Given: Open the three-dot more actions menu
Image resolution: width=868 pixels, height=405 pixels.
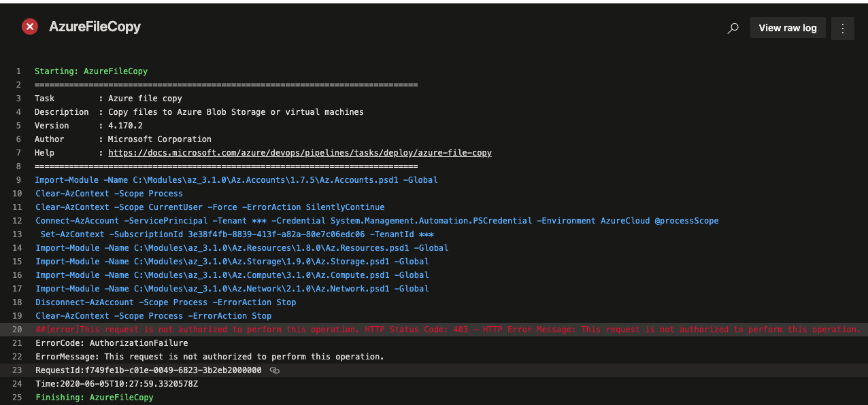Looking at the screenshot, I should (x=843, y=28).
